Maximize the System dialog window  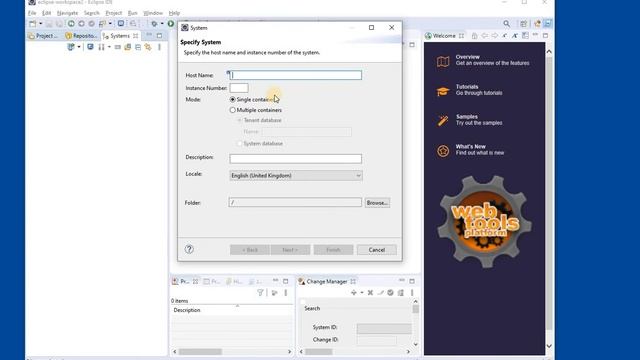pos(371,28)
